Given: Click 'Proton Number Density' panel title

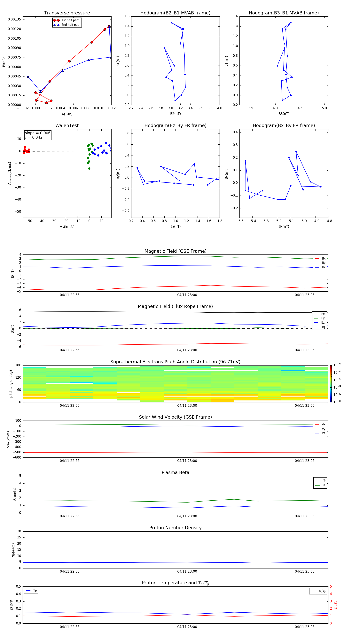Looking at the screenshot, I should [175, 528].
